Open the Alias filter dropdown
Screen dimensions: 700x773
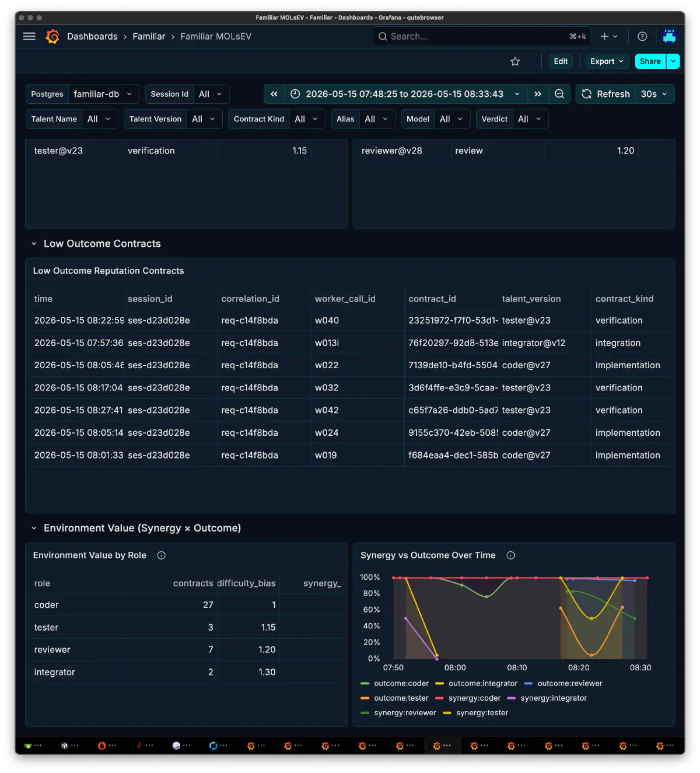[x=377, y=119]
